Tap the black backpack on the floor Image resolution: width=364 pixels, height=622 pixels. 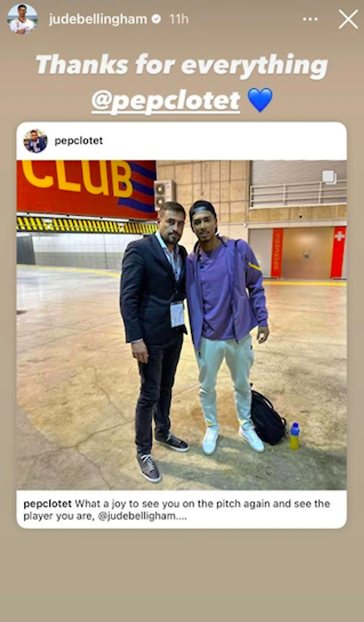[268, 417]
